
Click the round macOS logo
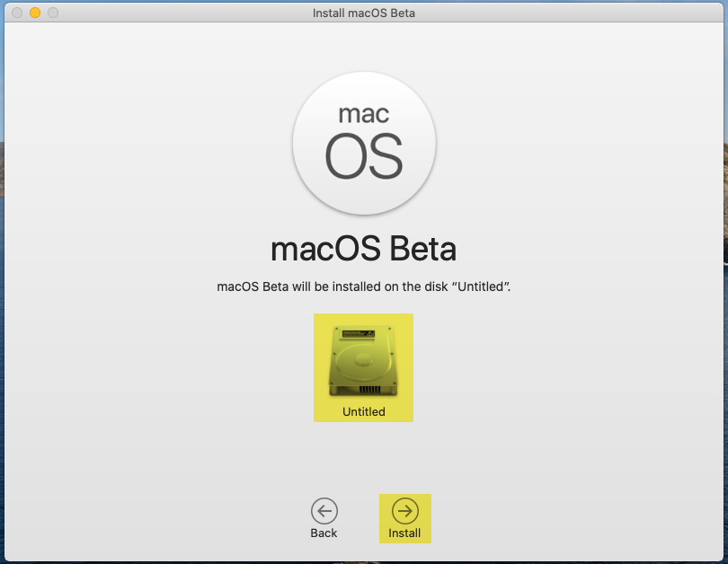point(364,144)
